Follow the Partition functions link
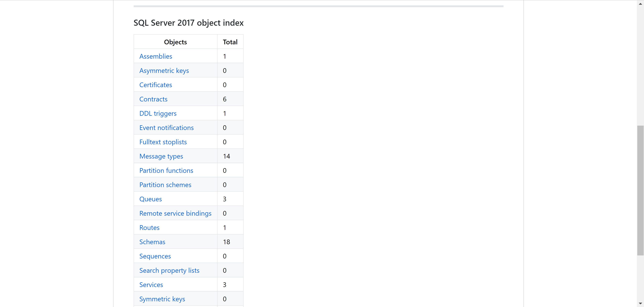 [166, 170]
